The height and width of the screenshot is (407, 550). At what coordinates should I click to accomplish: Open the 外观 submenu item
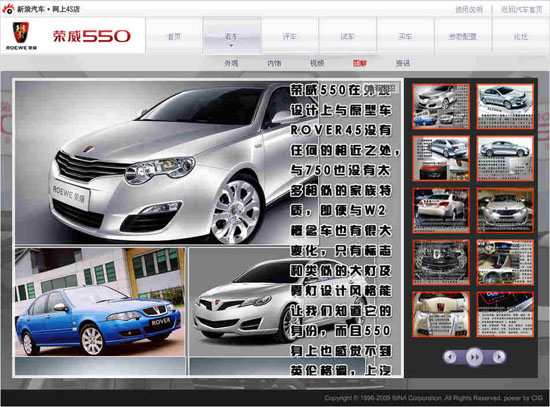click(x=231, y=63)
